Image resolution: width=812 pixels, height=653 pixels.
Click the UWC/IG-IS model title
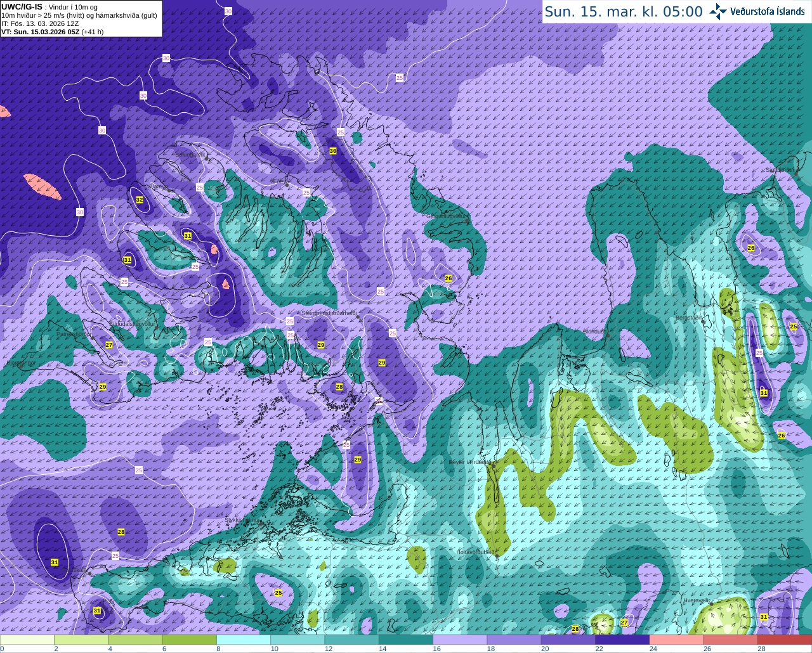tap(22, 6)
